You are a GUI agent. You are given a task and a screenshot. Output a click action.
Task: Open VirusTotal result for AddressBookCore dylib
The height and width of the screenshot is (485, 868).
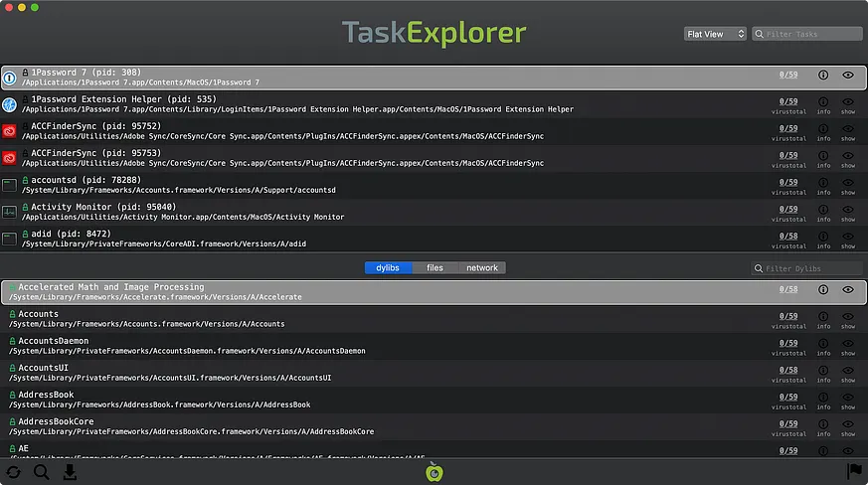[x=788, y=424]
